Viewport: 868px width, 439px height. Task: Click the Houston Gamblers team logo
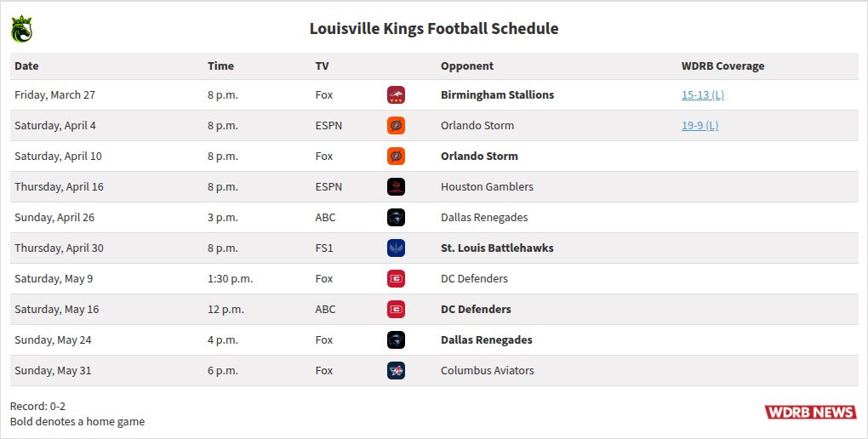coord(396,187)
